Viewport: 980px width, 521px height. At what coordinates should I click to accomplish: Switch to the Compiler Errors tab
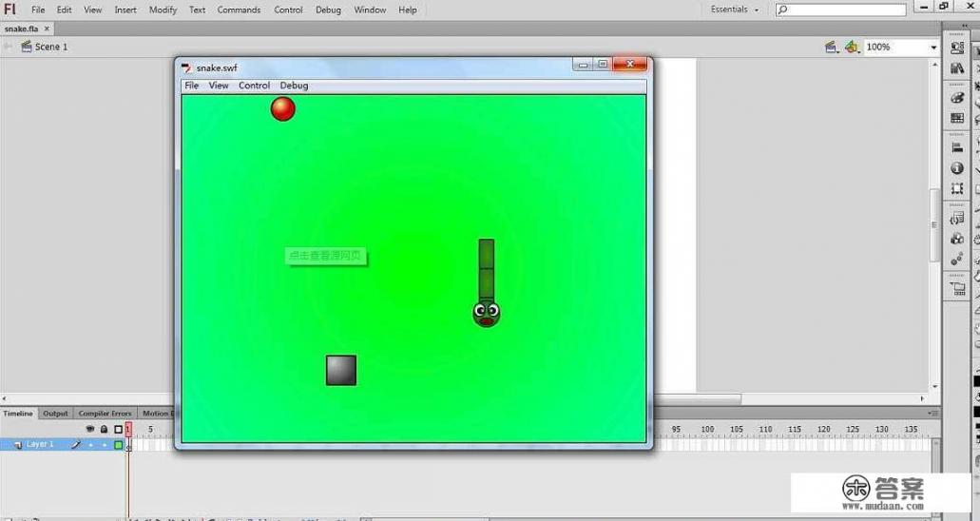coord(105,414)
